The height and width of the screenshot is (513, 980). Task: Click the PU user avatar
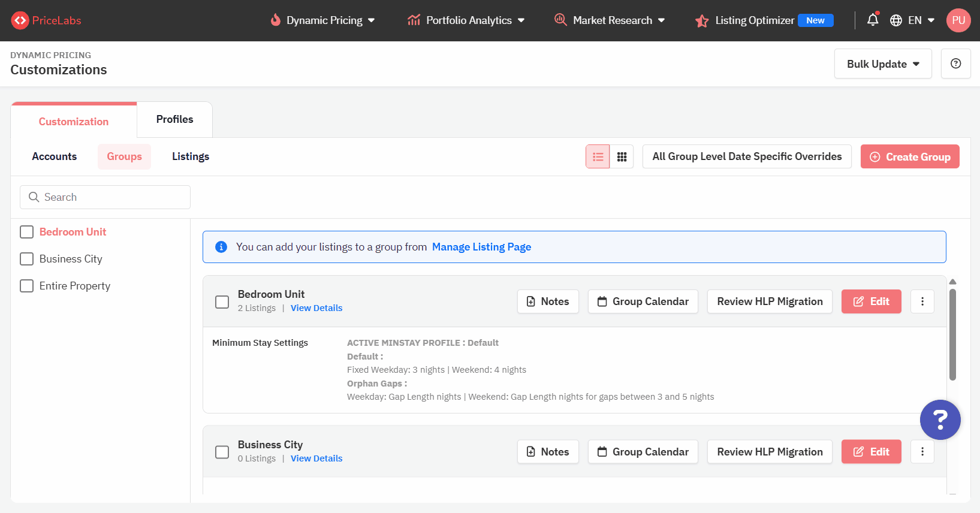(958, 20)
